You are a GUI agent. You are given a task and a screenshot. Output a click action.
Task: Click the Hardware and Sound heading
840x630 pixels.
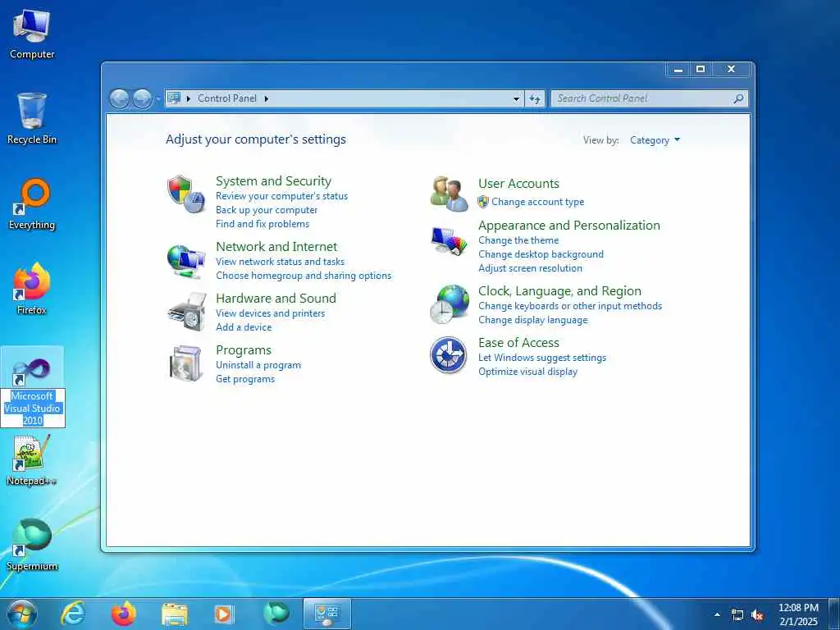pos(276,299)
